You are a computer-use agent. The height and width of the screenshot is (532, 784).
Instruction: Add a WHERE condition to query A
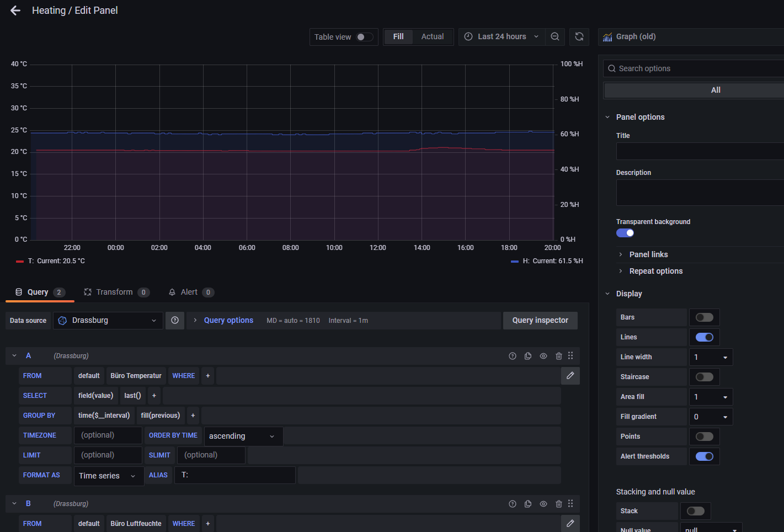(x=208, y=376)
